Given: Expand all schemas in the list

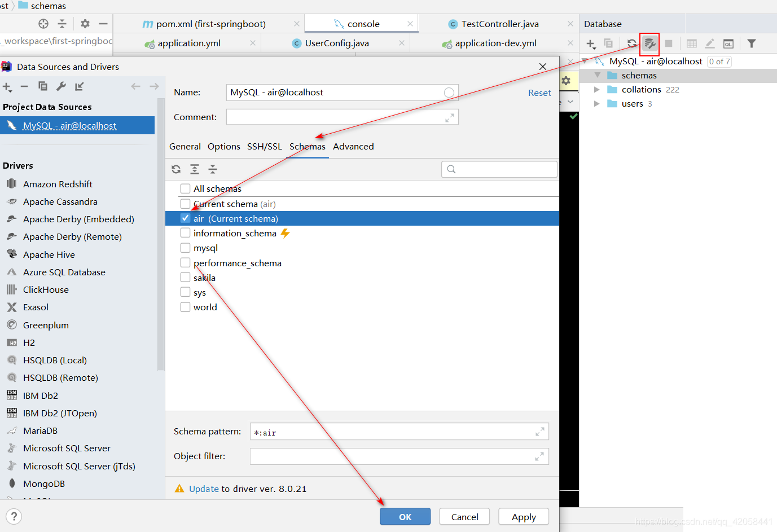Looking at the screenshot, I should tap(195, 169).
